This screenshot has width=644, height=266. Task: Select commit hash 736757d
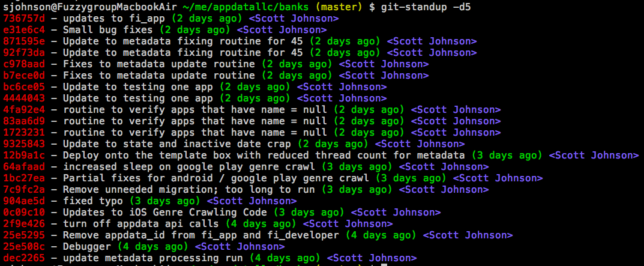point(24,18)
